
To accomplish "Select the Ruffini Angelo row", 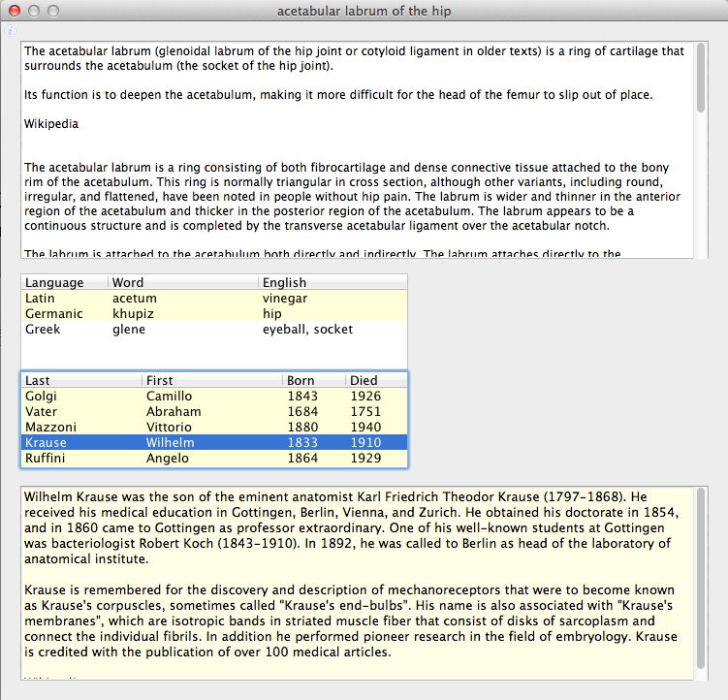I will pyautogui.click(x=213, y=458).
